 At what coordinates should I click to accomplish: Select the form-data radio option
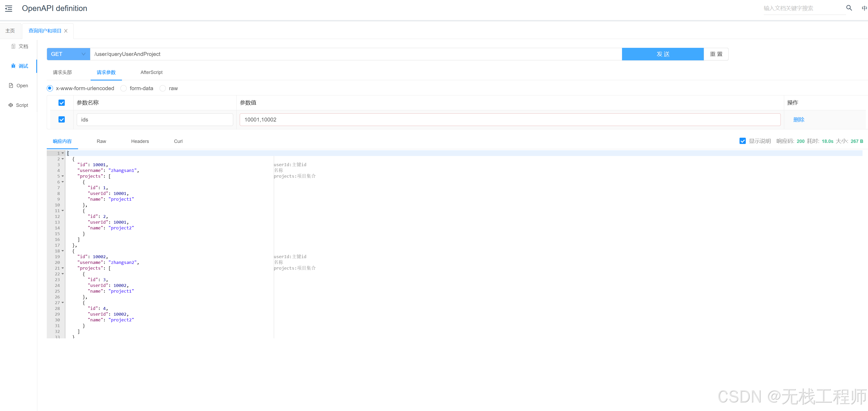coord(124,88)
